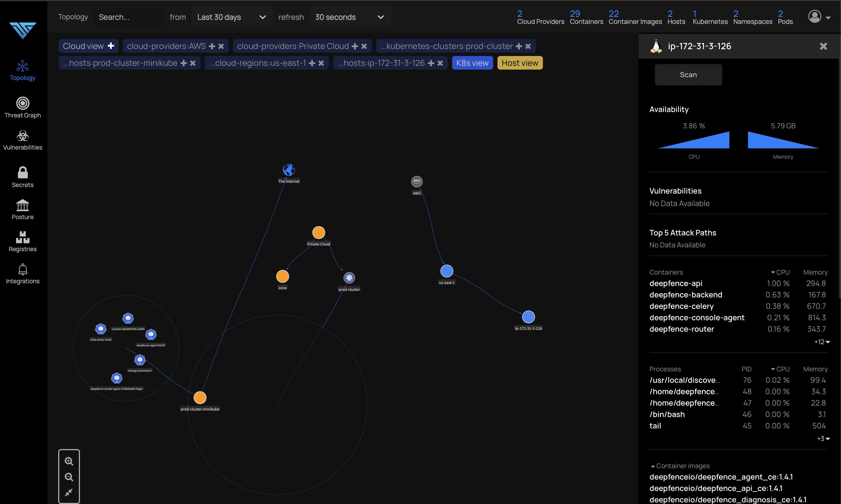Remove the cloud-providers:AWS filter chip
841x504 pixels.
221,46
